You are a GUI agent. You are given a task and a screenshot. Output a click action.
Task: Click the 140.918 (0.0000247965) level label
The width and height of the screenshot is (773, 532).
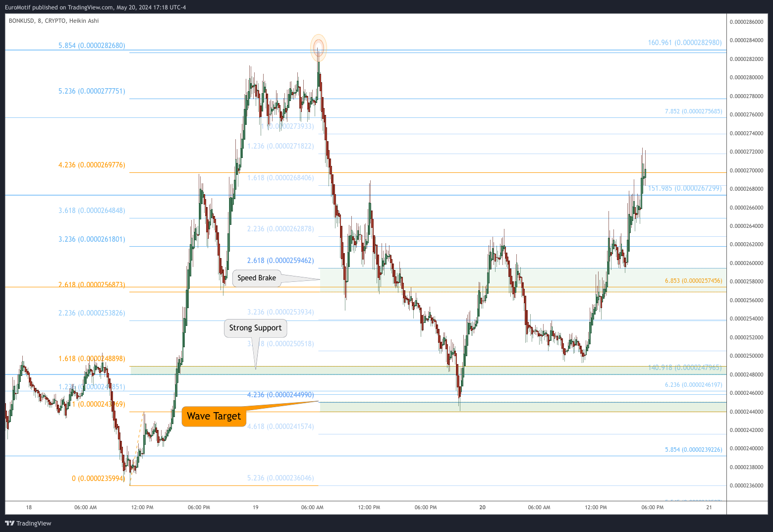coord(685,368)
